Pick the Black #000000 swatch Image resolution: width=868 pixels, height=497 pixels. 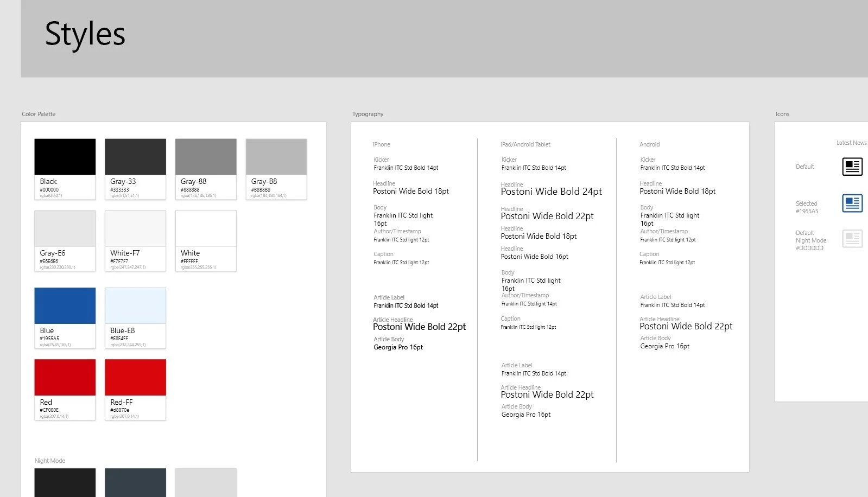[x=65, y=169]
